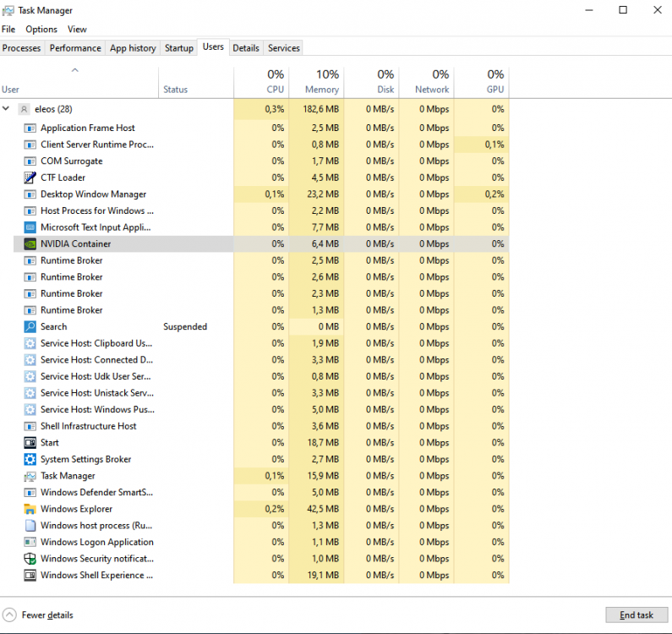Click the System Settings Broker gear icon
Screen dimensions: 672x634
tap(30, 459)
